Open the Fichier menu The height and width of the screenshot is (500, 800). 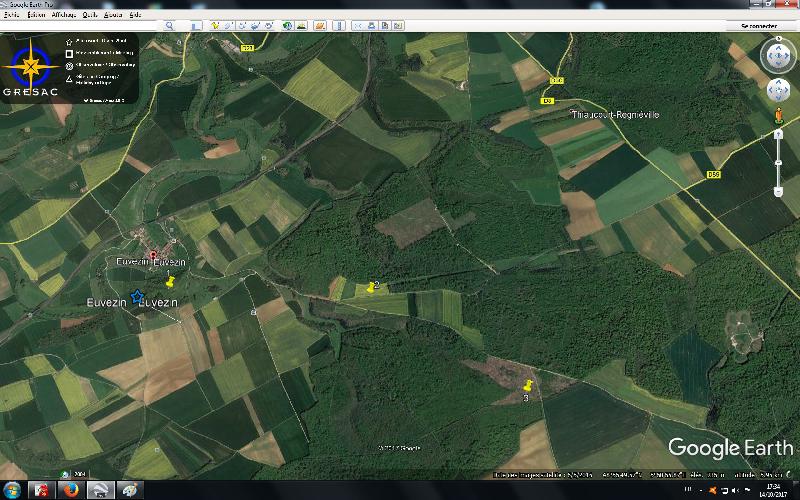point(11,15)
